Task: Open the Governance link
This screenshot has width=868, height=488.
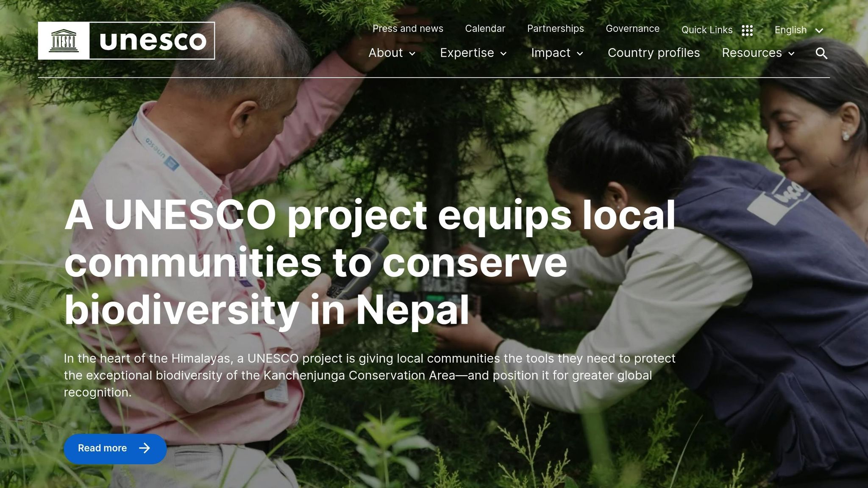Action: [x=633, y=28]
